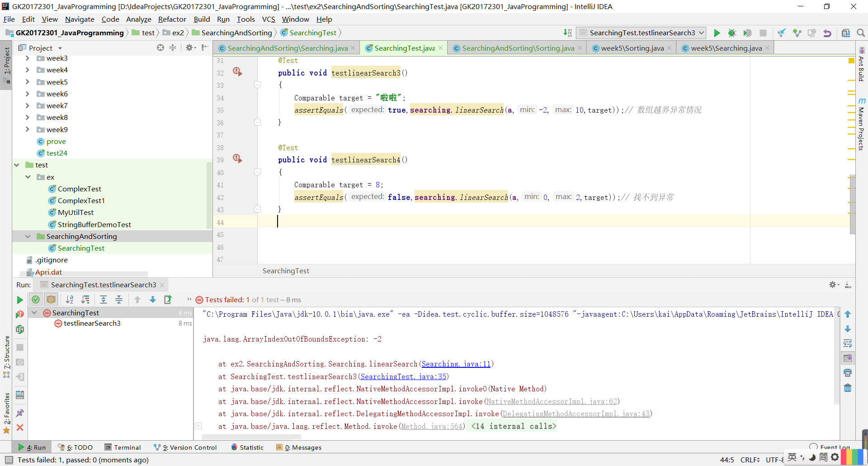Open 9: Version Control tool window
Viewport: 868px width, 466px height.
tap(185, 447)
